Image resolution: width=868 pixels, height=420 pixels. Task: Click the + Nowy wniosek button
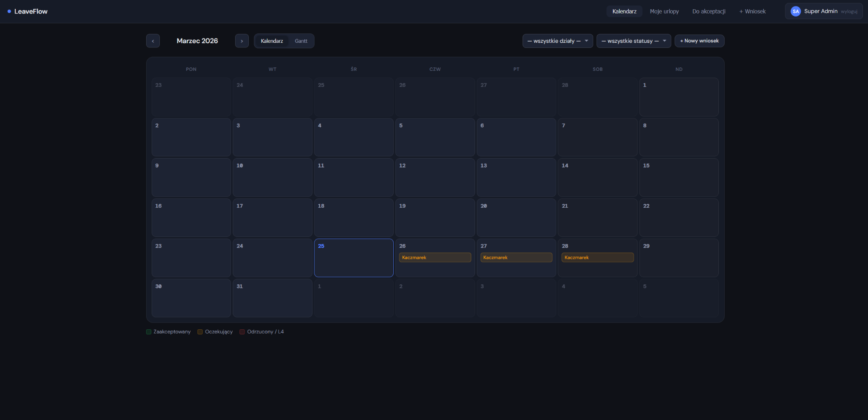700,41
